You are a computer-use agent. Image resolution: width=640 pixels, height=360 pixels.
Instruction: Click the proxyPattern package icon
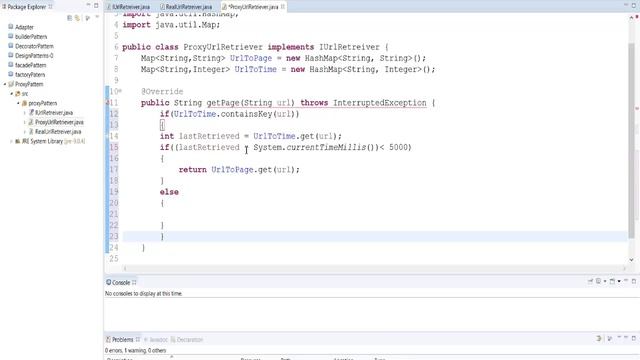coord(24,103)
